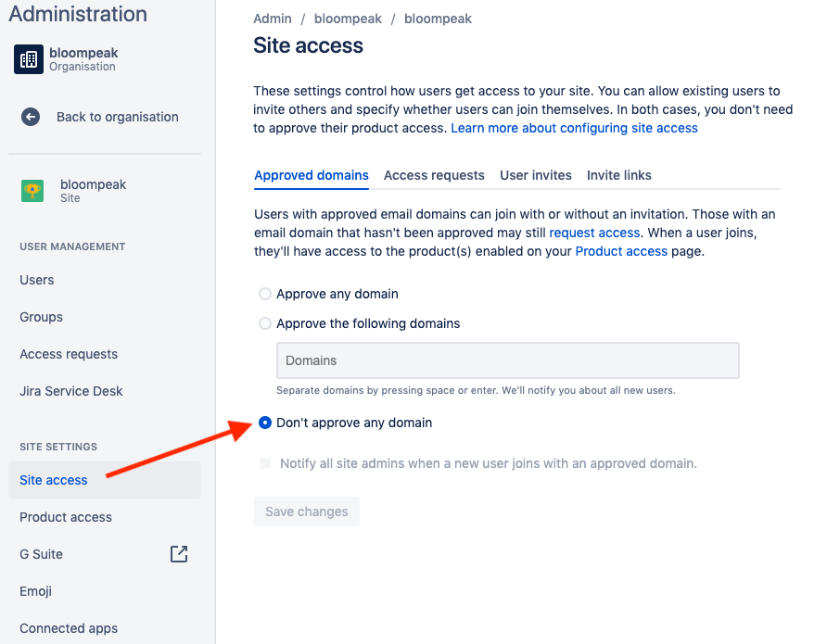The width and height of the screenshot is (827, 644).
Task: Click the Approved domains tab
Action: click(312, 175)
